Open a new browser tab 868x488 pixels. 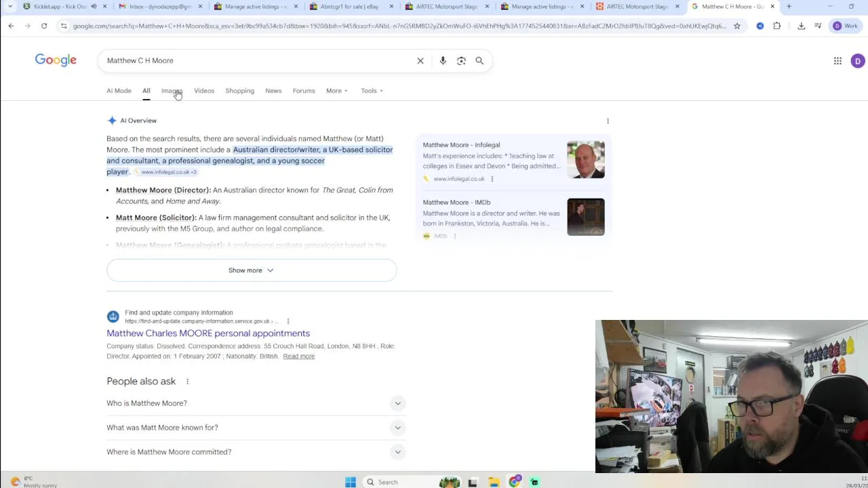(789, 7)
